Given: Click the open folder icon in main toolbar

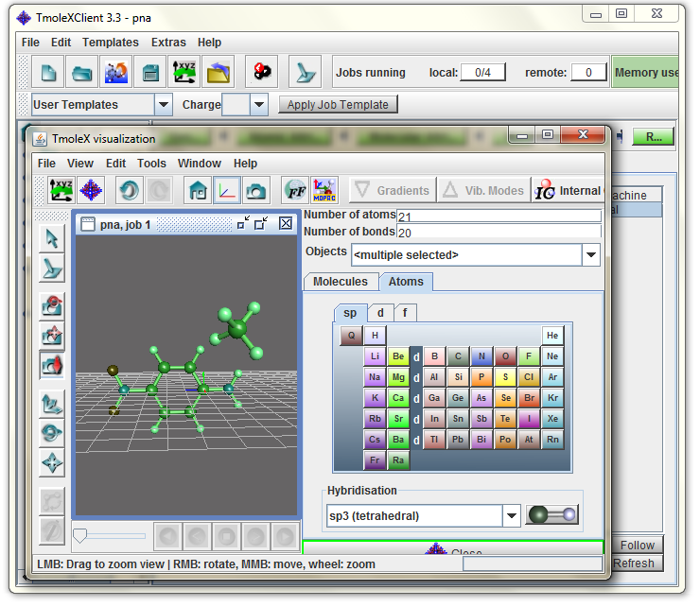Looking at the screenshot, I should 83,72.
